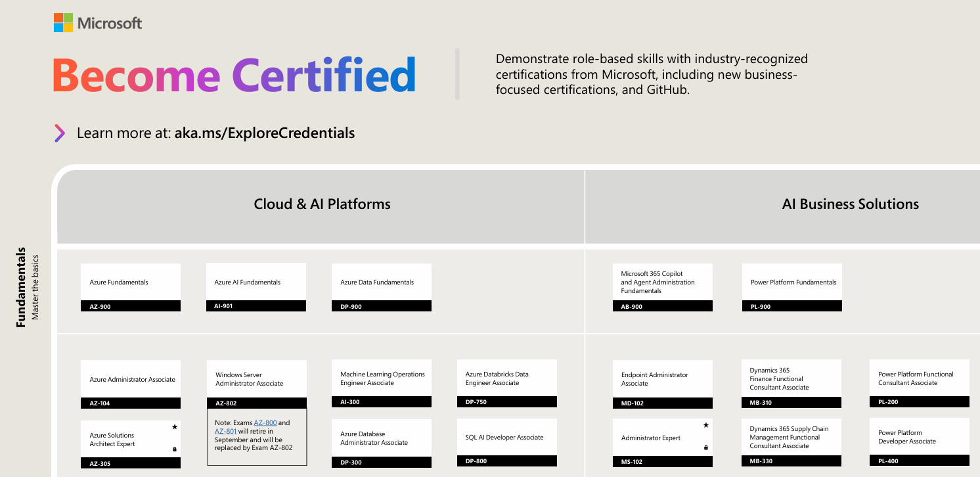Click the Azure Fundamentals card title
This screenshot has width=980, height=477.
click(119, 283)
